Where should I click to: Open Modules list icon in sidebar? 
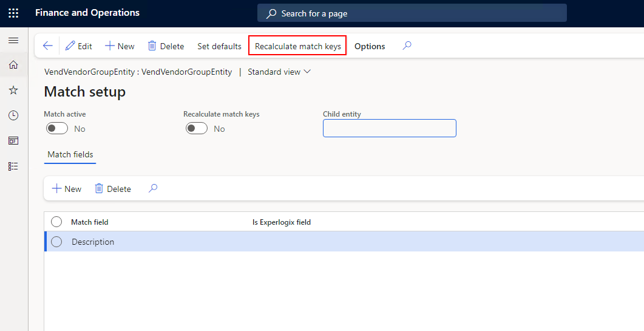13,166
